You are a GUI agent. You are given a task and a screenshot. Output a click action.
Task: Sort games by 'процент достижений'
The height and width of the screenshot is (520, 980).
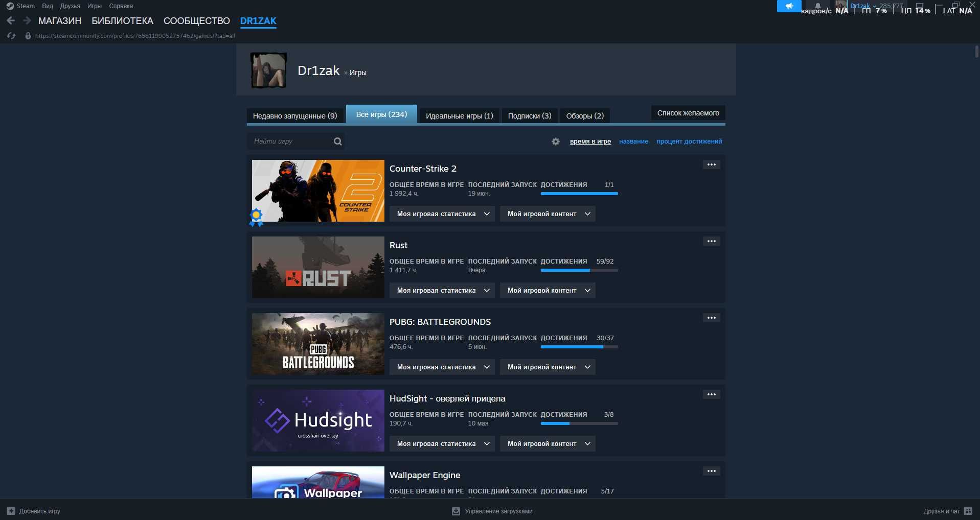[689, 141]
